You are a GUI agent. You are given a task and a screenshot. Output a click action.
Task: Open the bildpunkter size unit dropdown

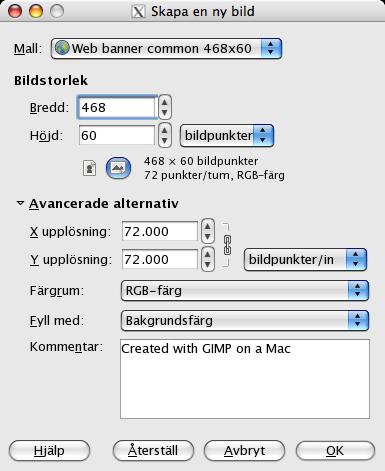(227, 136)
